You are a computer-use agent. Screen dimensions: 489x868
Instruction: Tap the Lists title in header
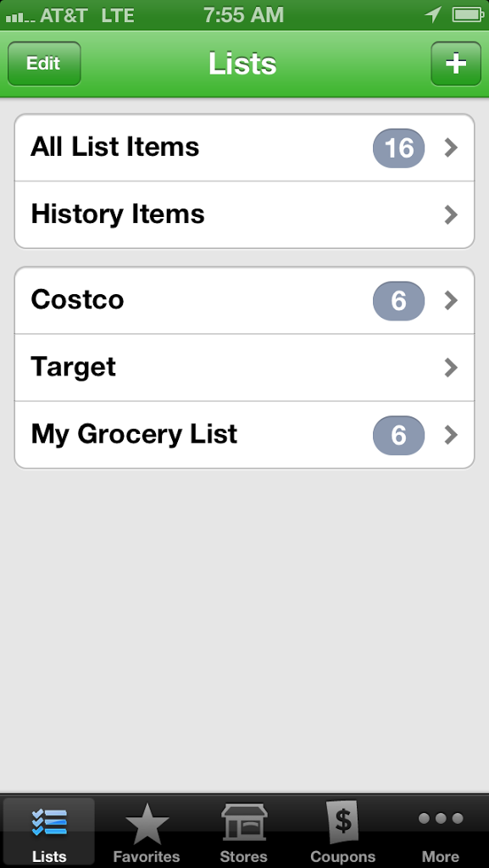tap(242, 64)
